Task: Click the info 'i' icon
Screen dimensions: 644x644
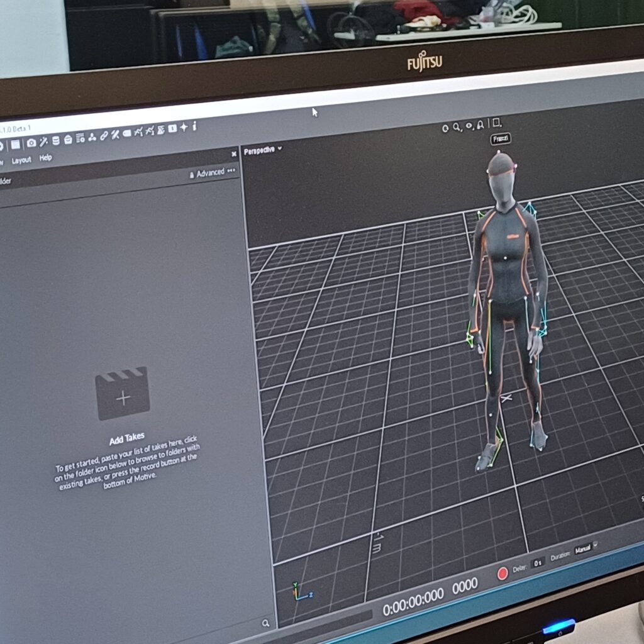Action: pyautogui.click(x=195, y=126)
